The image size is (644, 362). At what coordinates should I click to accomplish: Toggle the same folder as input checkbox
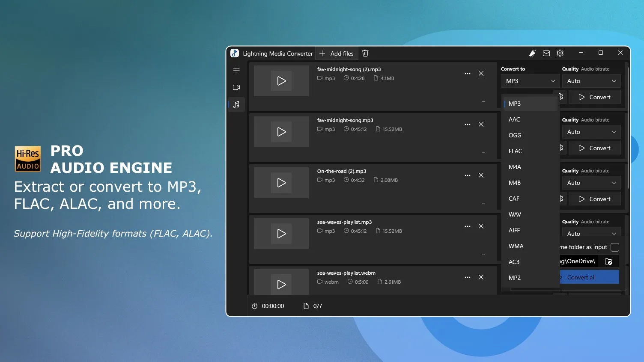pyautogui.click(x=615, y=247)
